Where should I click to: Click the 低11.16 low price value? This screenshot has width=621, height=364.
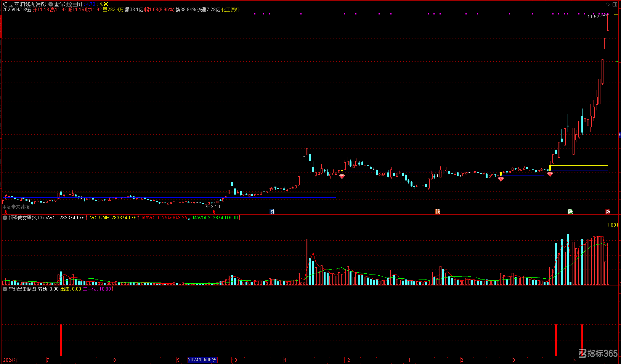coord(76,10)
